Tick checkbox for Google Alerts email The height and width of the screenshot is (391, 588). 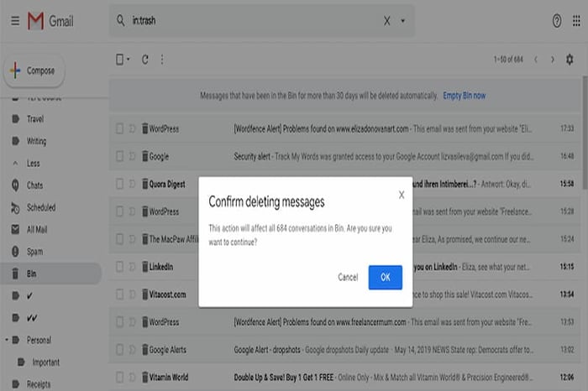119,350
